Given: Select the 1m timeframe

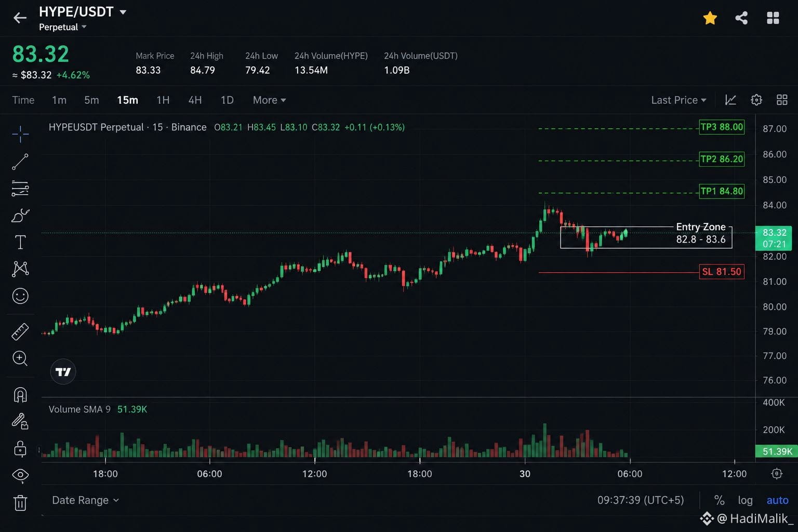Looking at the screenshot, I should 59,100.
